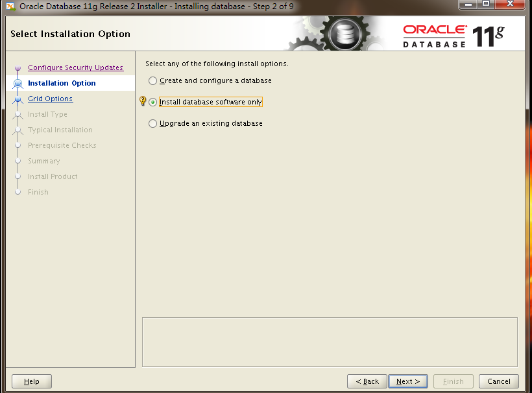Viewport: 532px width, 393px height.
Task: Click the Install Type step label
Action: pos(47,114)
